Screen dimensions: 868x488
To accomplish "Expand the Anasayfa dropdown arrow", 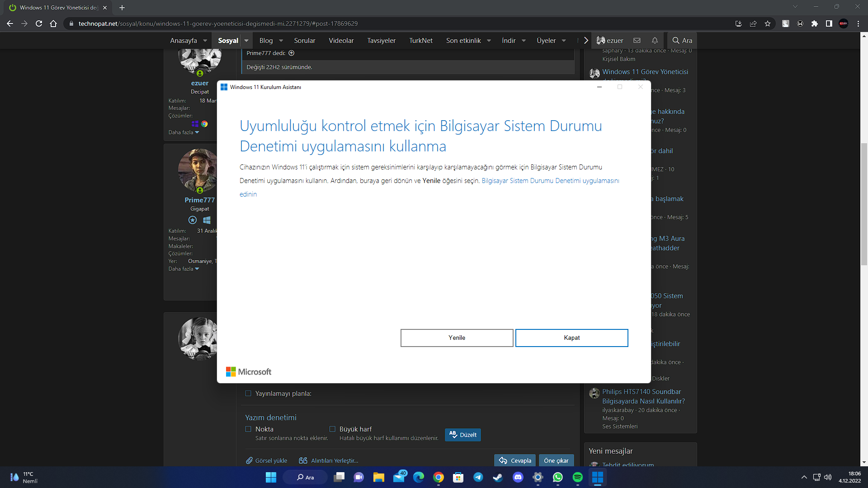I will coord(205,40).
